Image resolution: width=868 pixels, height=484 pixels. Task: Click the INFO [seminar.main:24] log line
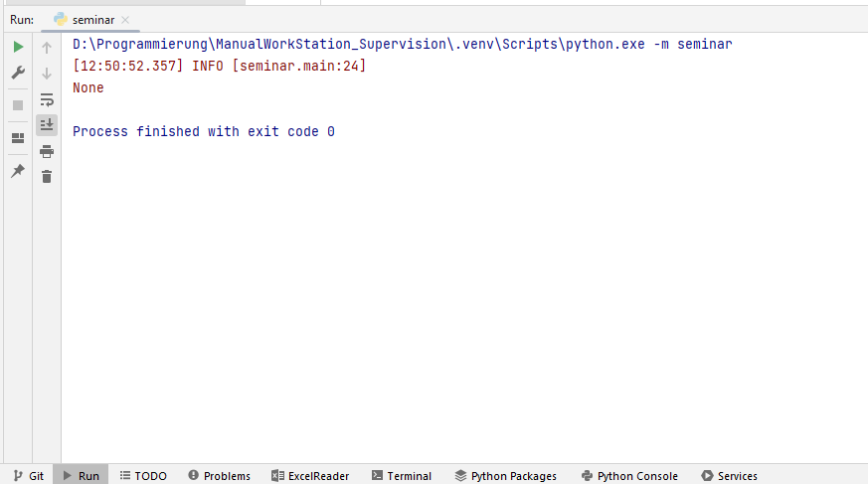(219, 66)
